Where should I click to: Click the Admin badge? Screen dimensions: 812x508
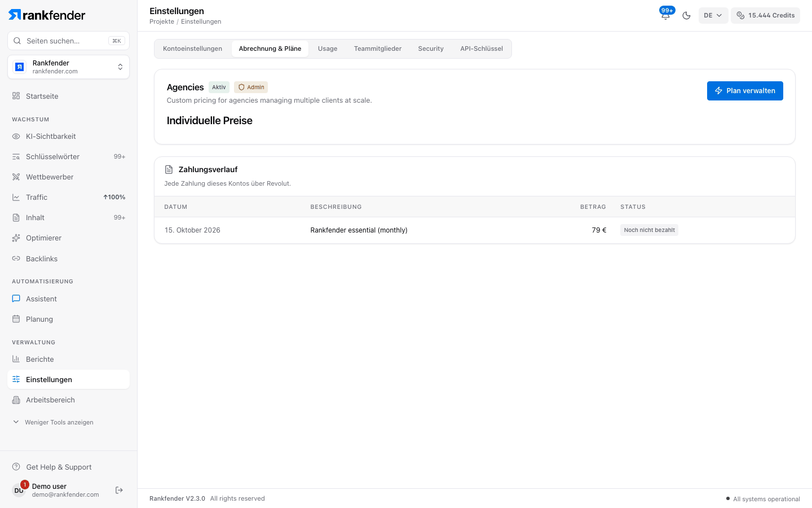(251, 87)
